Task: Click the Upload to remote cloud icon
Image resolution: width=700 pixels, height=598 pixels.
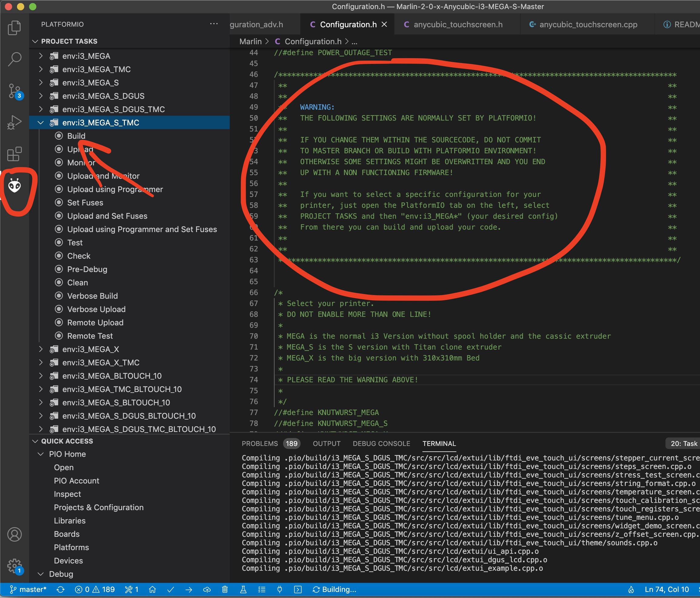Action: tap(207, 589)
